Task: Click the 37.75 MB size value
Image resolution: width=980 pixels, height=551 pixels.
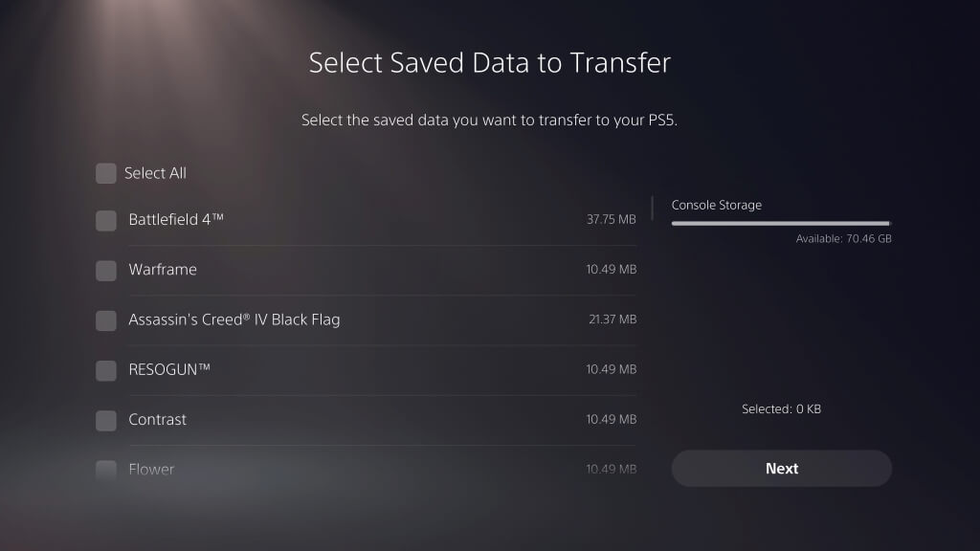Action: point(611,220)
